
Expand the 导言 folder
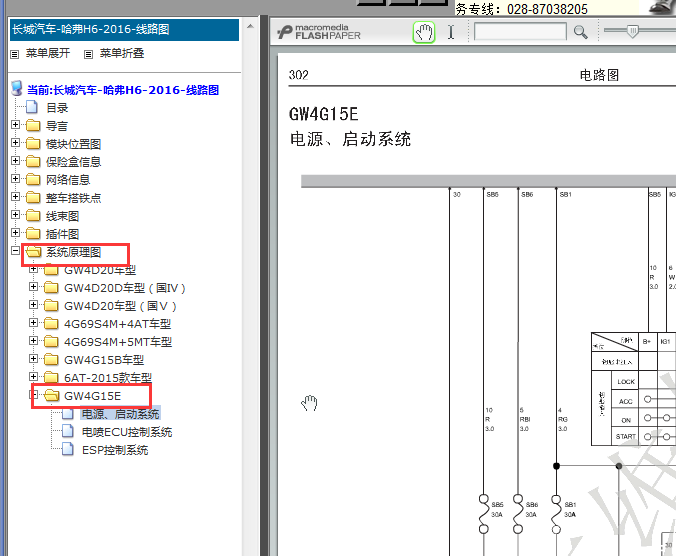tap(16, 125)
